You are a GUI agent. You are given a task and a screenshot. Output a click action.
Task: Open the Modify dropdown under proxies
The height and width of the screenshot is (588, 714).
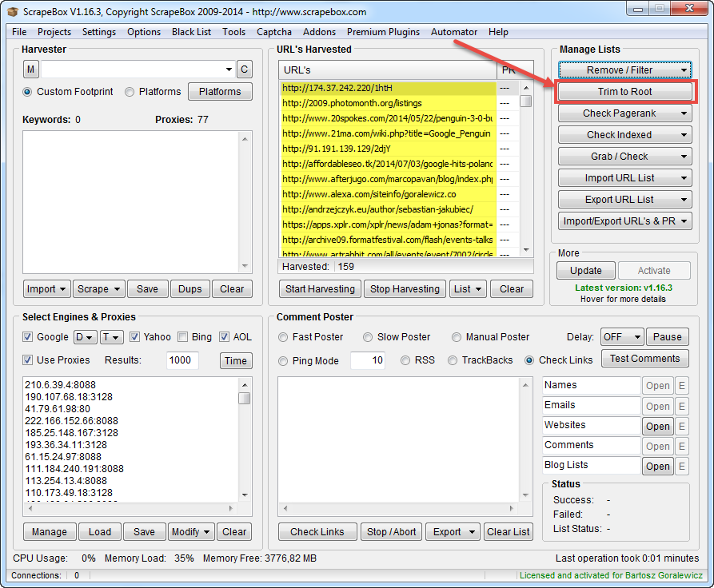(x=191, y=531)
